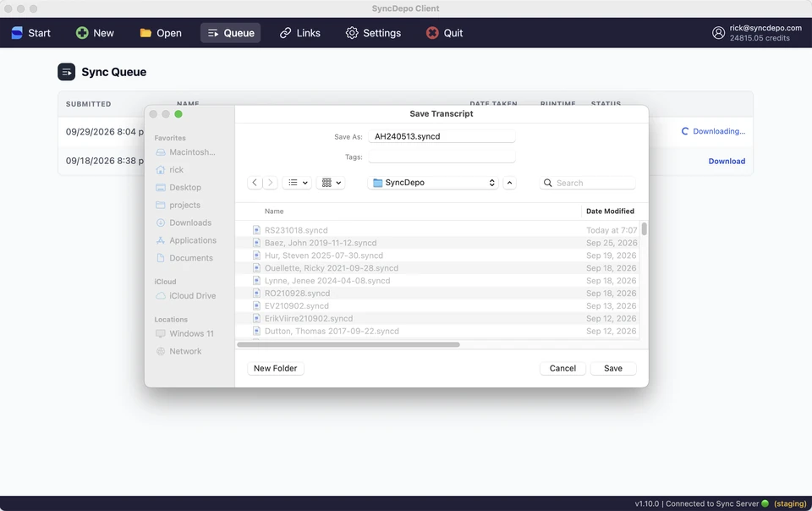
Task: Open the list view options dropdown
Action: [297, 183]
